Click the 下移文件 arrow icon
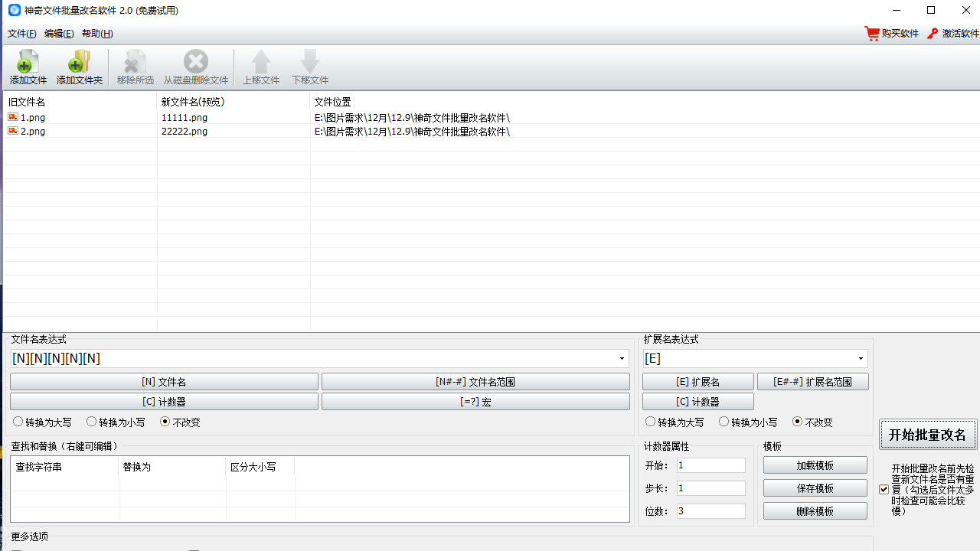The height and width of the screenshot is (551, 980). [309, 66]
